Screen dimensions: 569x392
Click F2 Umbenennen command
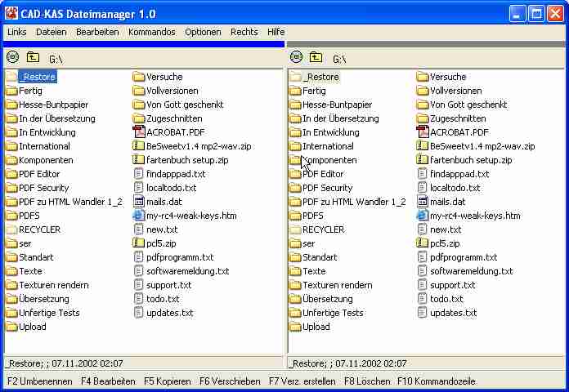click(x=38, y=381)
